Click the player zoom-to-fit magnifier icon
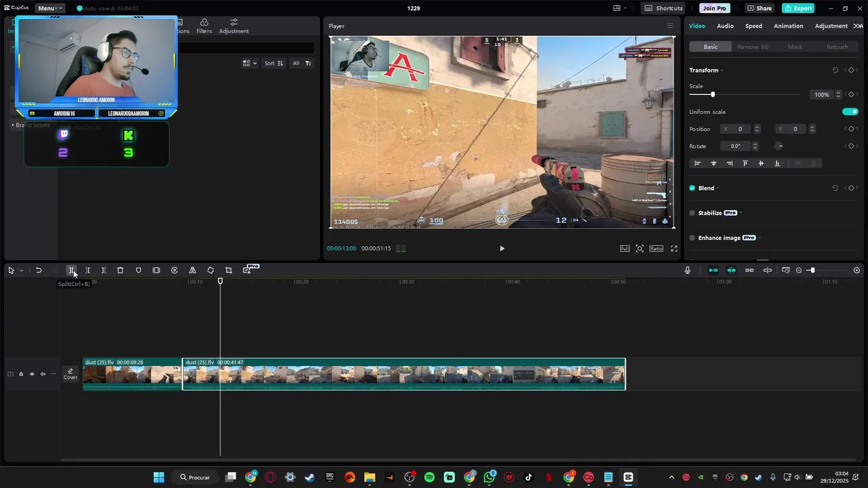 639,249
